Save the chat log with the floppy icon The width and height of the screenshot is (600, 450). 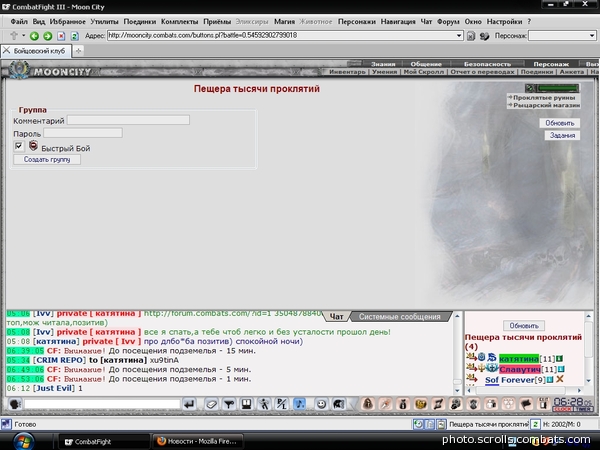click(246, 404)
